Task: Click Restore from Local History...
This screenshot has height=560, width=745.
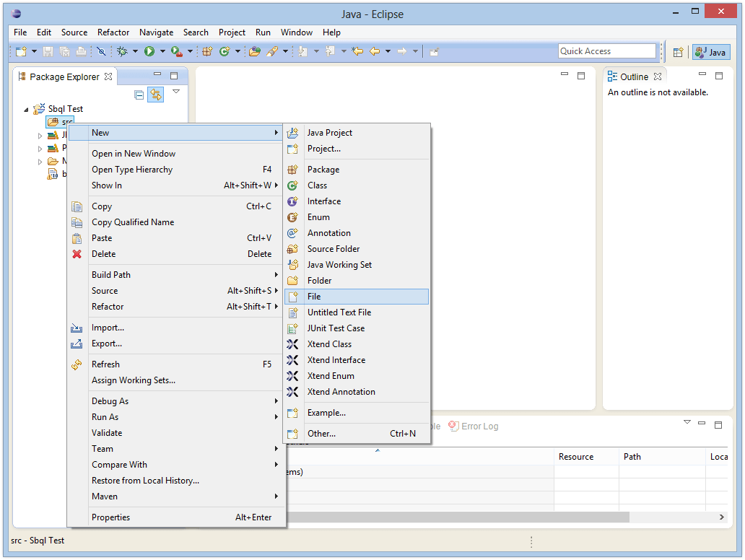Action: [176, 481]
